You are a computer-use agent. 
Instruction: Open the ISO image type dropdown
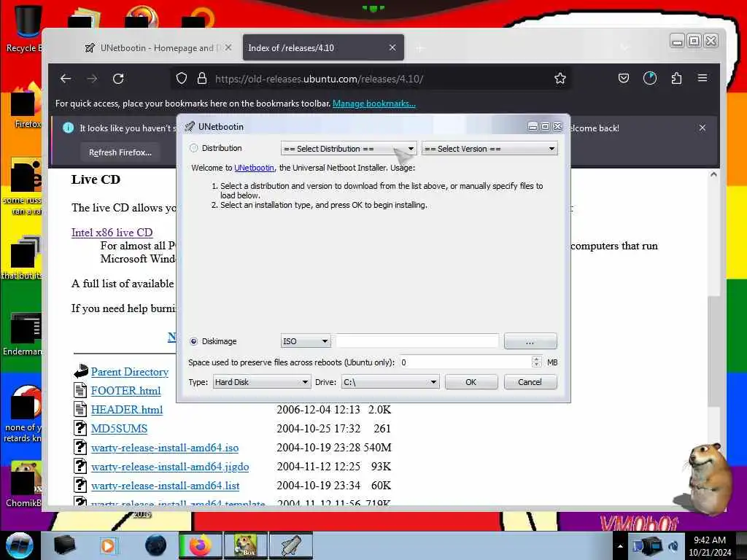tap(306, 341)
